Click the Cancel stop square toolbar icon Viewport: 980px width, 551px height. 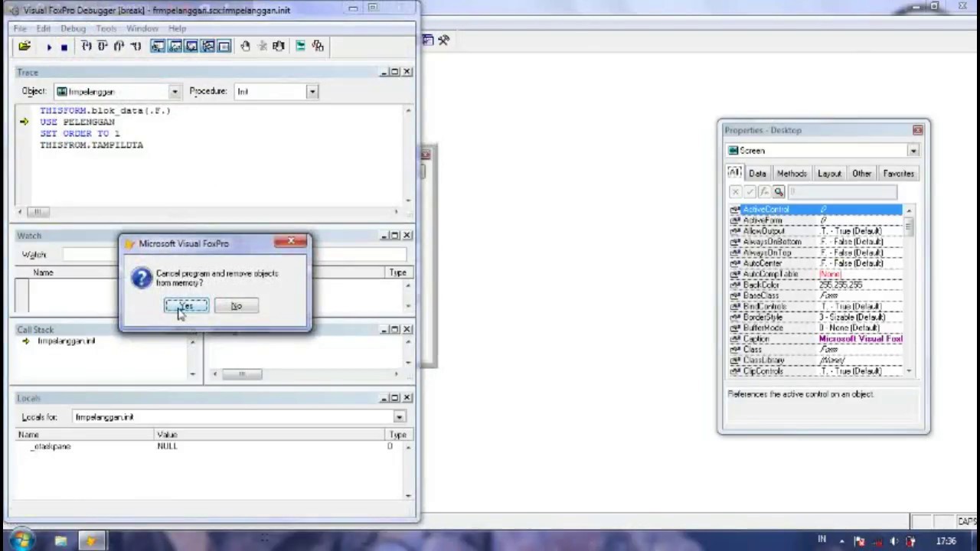(x=64, y=47)
